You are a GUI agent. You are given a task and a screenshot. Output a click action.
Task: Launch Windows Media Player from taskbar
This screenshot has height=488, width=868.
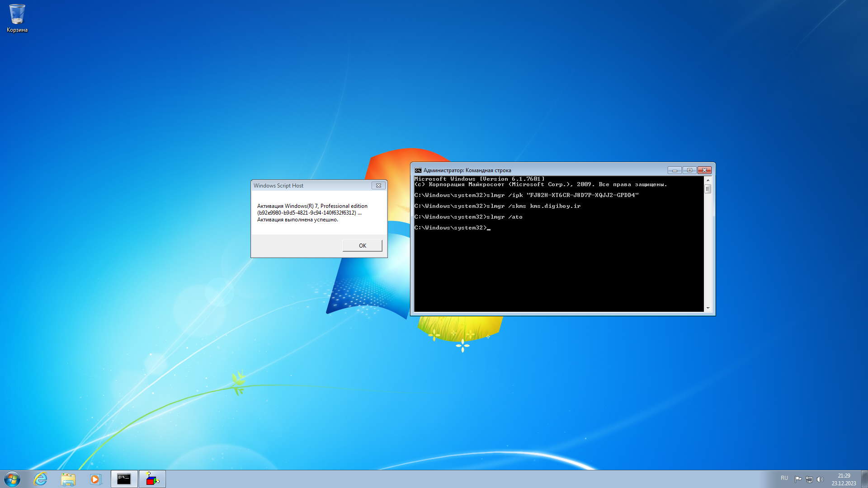(95, 479)
